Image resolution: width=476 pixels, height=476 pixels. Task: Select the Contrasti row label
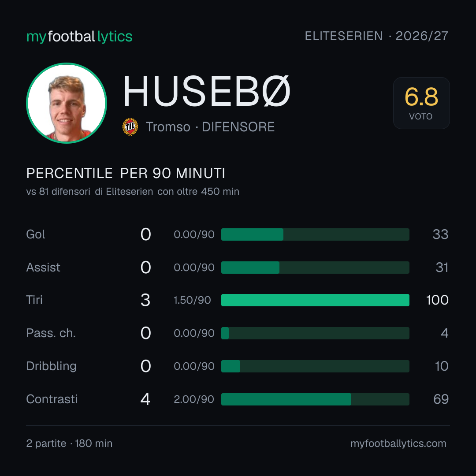pyautogui.click(x=52, y=399)
